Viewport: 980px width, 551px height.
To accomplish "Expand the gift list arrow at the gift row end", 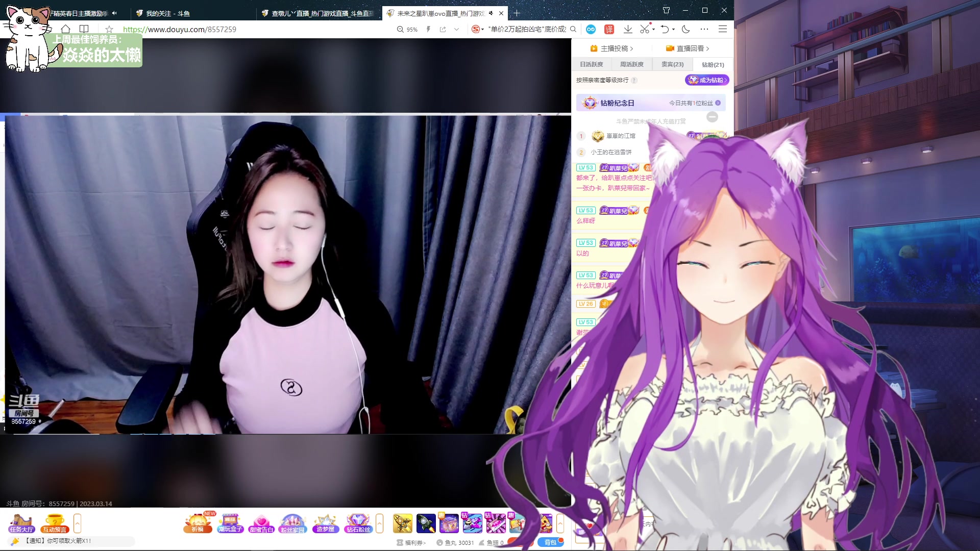I will (560, 523).
